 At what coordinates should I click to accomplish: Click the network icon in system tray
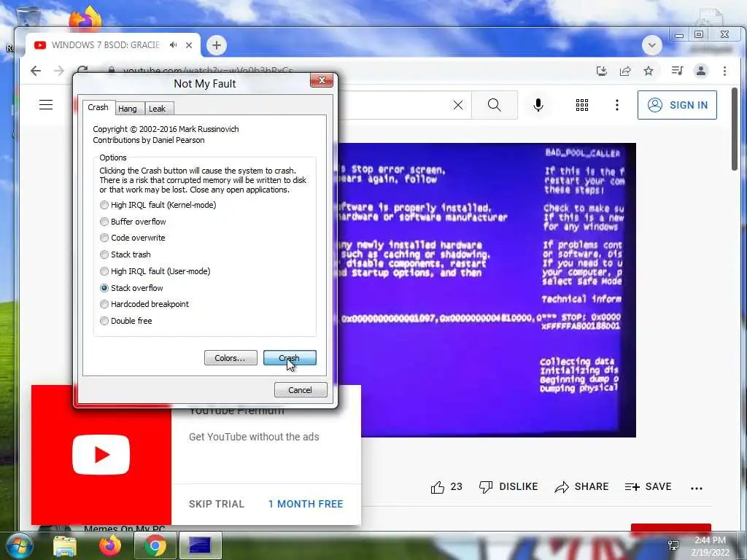(673, 545)
